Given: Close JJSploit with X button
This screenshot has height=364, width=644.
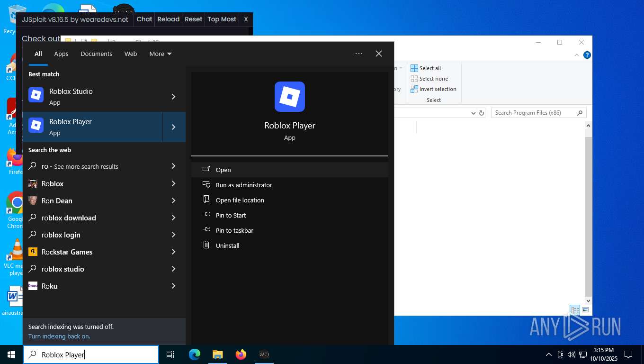Looking at the screenshot, I should click(246, 19).
